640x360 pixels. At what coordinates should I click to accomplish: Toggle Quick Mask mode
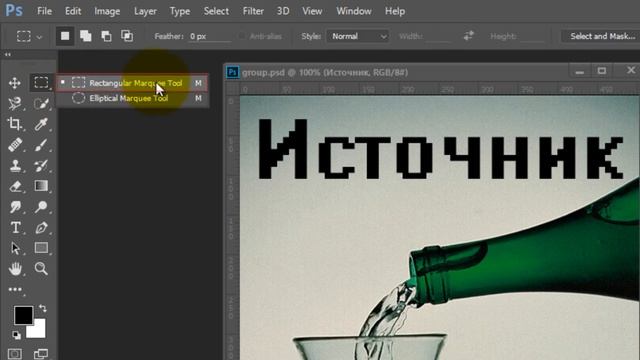15,354
